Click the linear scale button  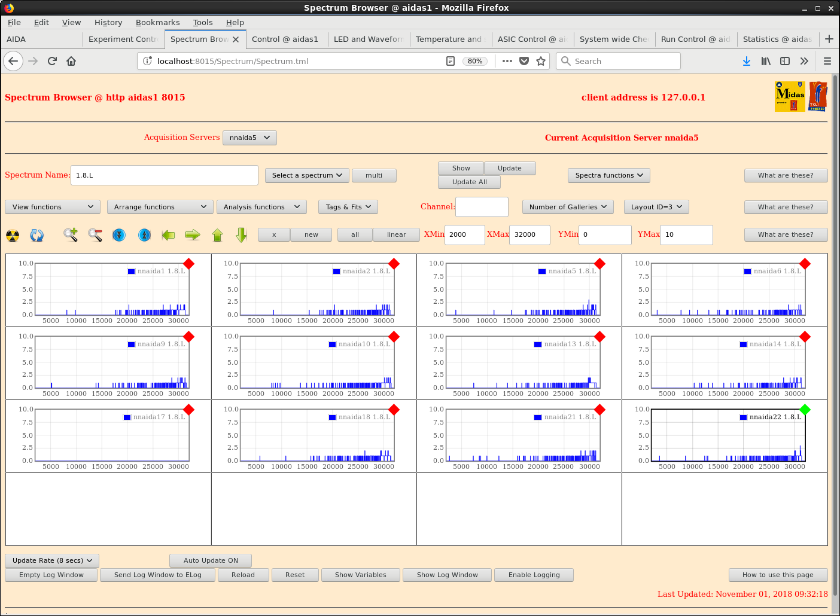coord(396,234)
